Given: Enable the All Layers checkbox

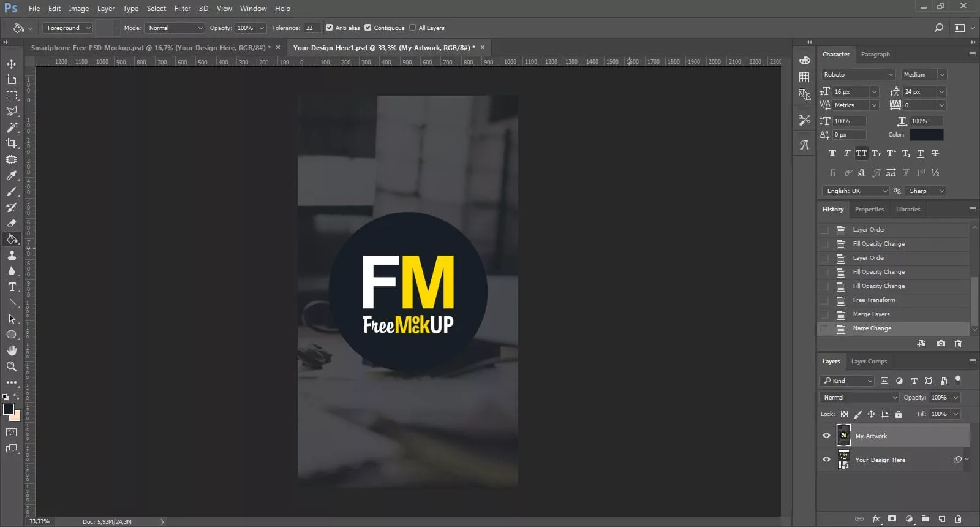Looking at the screenshot, I should pos(413,28).
